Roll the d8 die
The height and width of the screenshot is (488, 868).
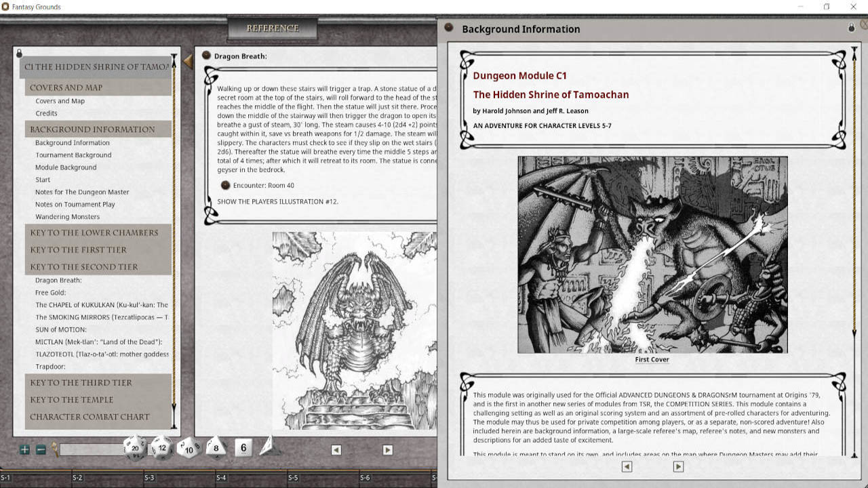click(x=216, y=447)
